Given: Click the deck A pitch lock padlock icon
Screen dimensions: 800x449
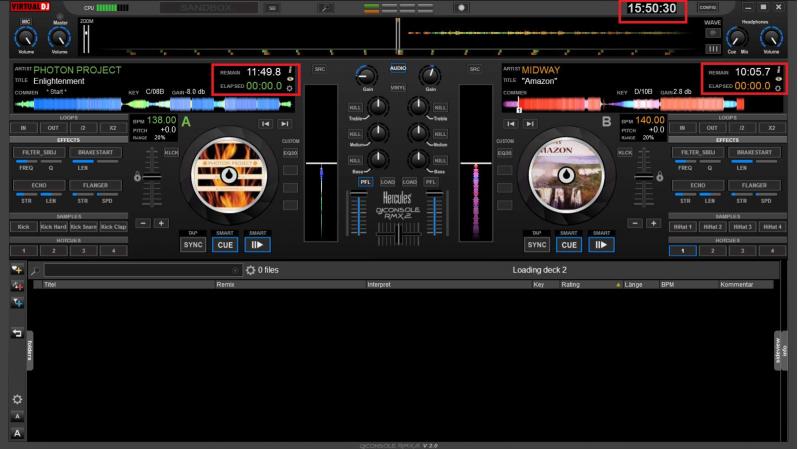Looking at the screenshot, I should pyautogui.click(x=137, y=177).
